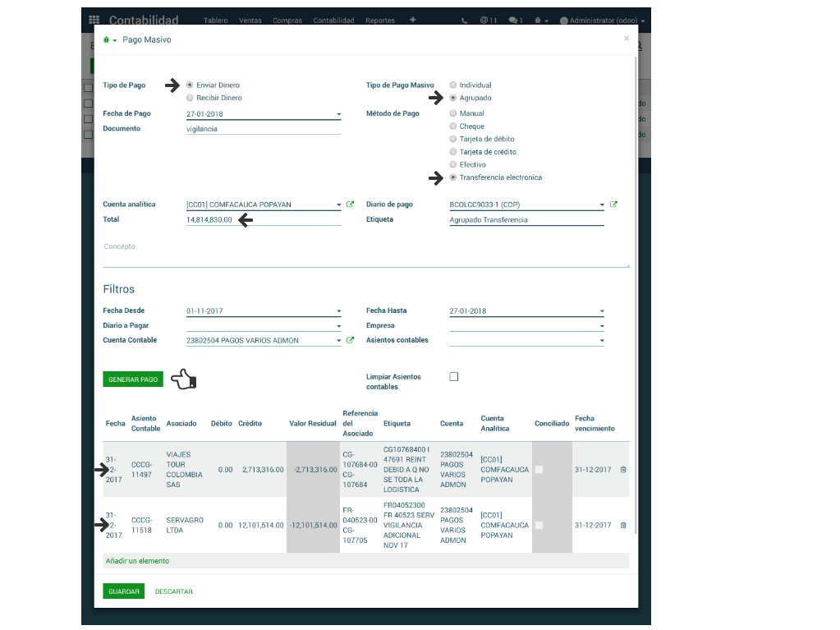Image resolution: width=840 pixels, height=630 pixels.
Task: Expand the Diario a Pagar dropdown
Action: pyautogui.click(x=338, y=326)
